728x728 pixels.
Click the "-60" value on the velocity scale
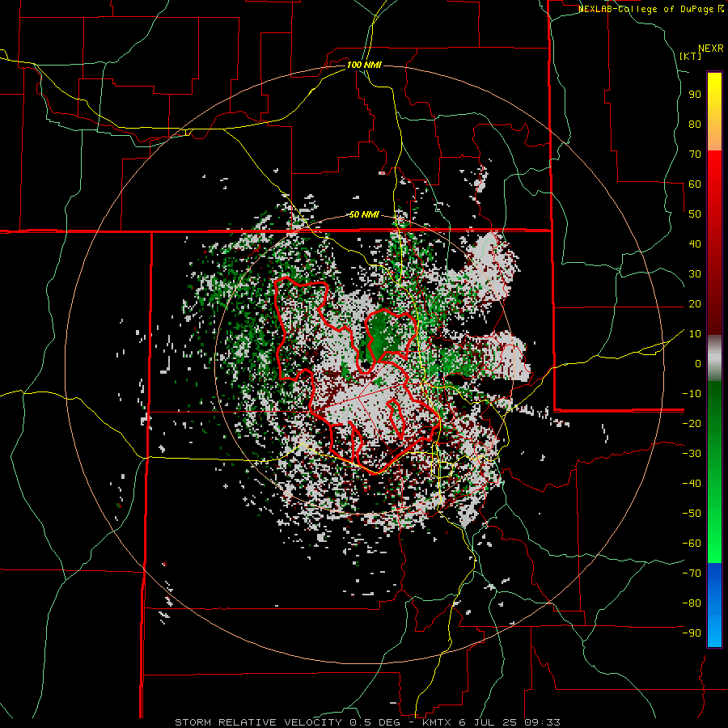point(692,544)
